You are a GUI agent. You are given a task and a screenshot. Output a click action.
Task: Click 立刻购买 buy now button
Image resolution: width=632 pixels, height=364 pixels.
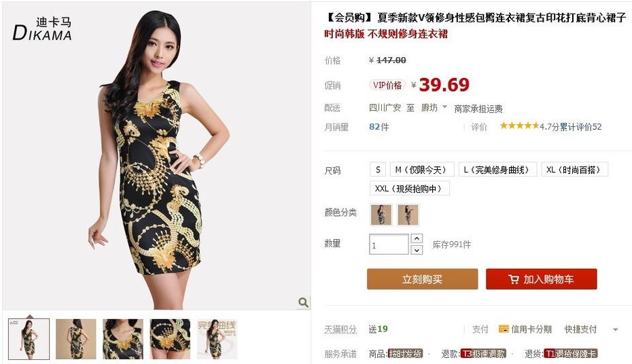click(x=423, y=279)
